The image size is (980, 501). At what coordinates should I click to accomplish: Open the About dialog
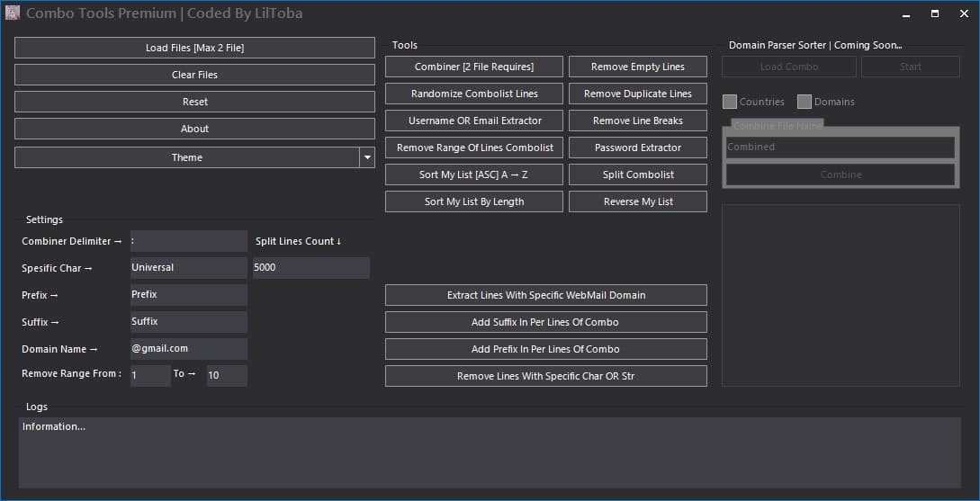pos(194,129)
